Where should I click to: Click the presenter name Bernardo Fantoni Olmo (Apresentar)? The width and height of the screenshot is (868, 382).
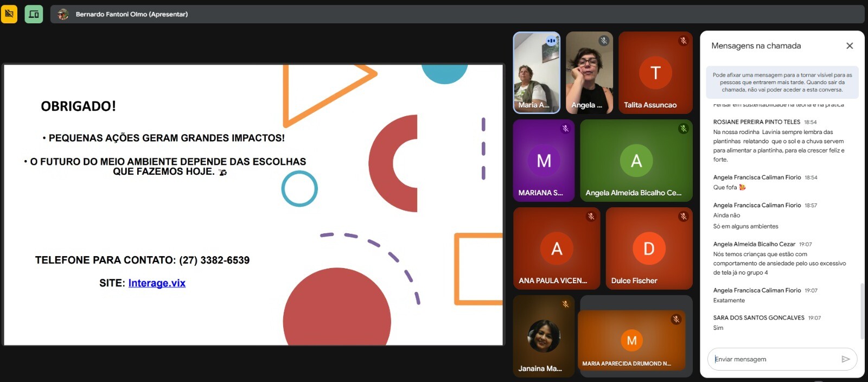click(132, 14)
